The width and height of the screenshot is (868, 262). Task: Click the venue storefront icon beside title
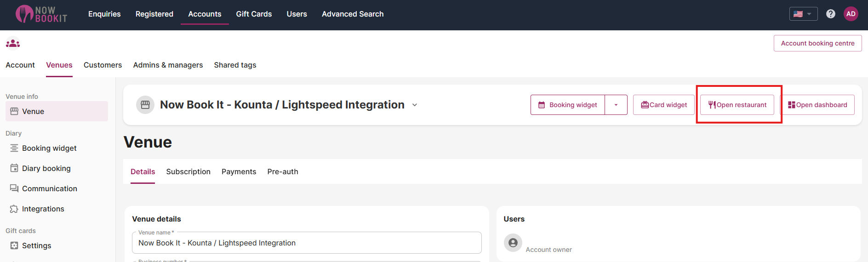145,105
